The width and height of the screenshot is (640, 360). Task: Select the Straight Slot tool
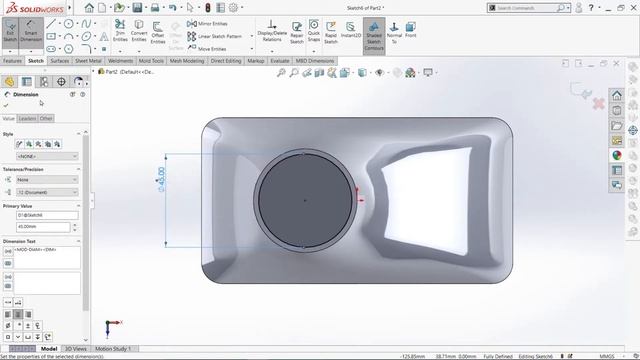point(51,49)
